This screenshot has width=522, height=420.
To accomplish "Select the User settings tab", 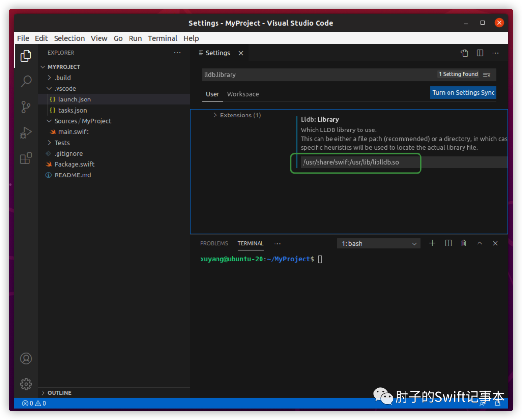I will (x=212, y=94).
